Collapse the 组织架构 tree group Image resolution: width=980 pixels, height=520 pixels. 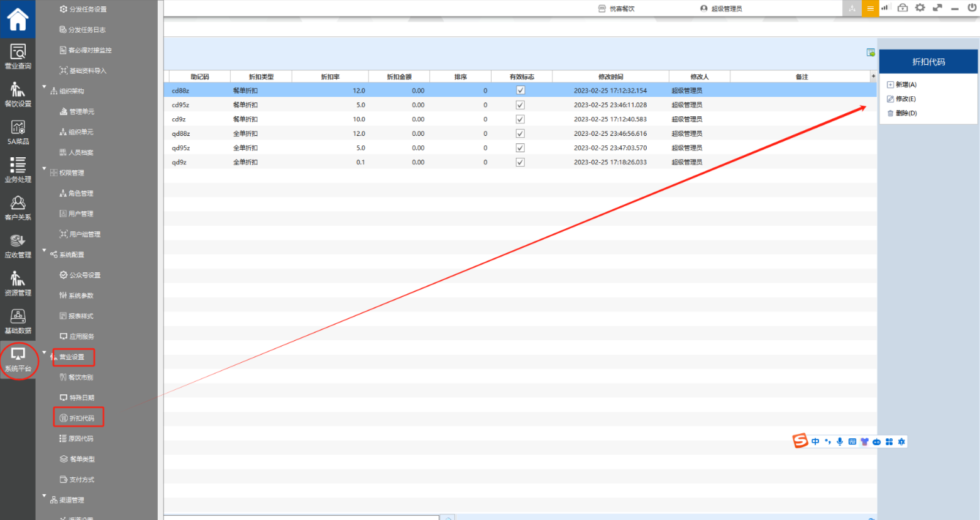(44, 87)
